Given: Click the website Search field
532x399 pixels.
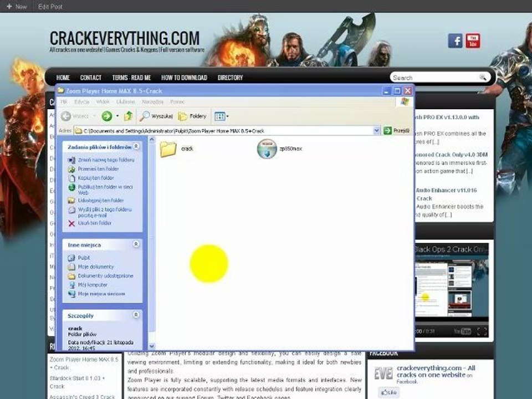Looking at the screenshot, I should coord(434,78).
